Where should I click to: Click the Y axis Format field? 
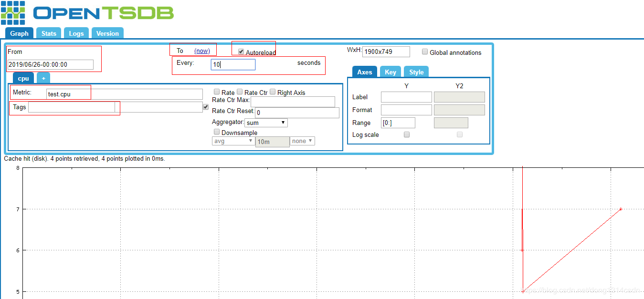point(406,110)
